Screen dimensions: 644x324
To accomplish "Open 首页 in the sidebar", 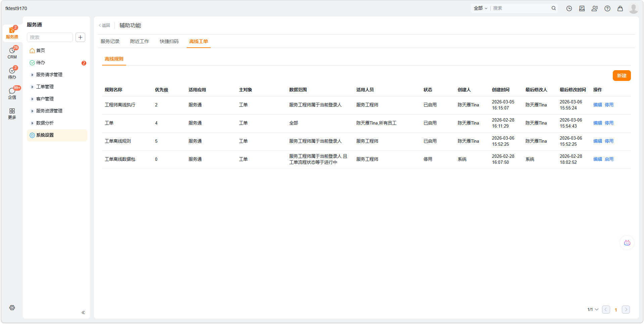I will 40,50.
